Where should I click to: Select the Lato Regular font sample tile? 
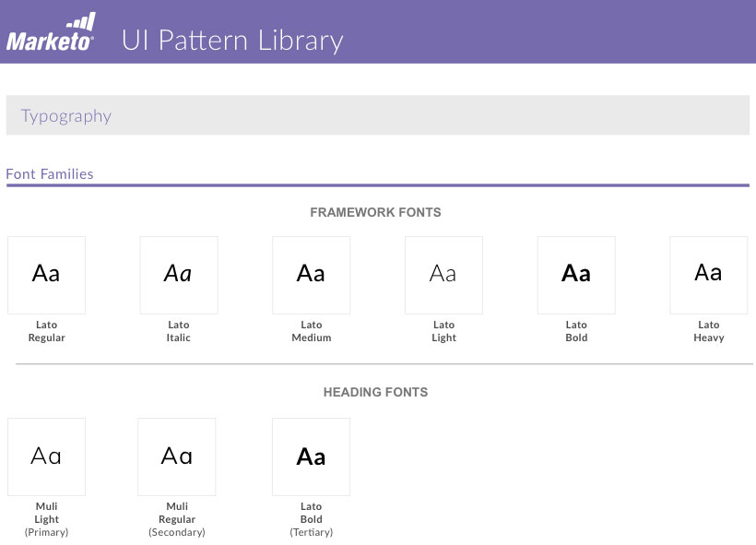pos(46,275)
